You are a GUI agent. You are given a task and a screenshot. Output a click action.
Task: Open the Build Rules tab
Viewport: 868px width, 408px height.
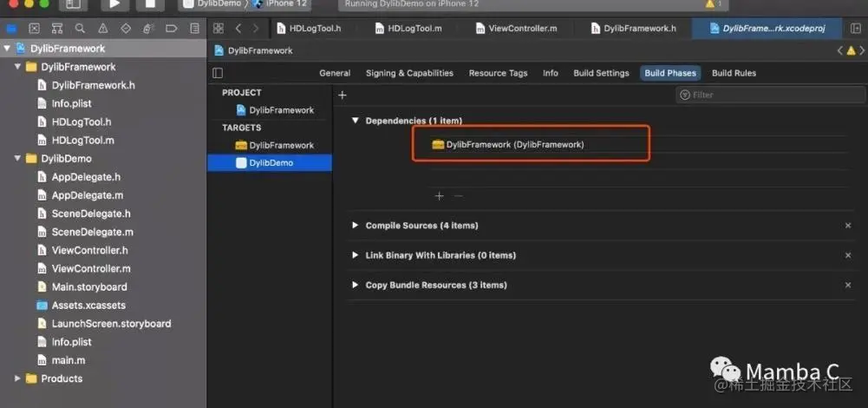tap(734, 73)
